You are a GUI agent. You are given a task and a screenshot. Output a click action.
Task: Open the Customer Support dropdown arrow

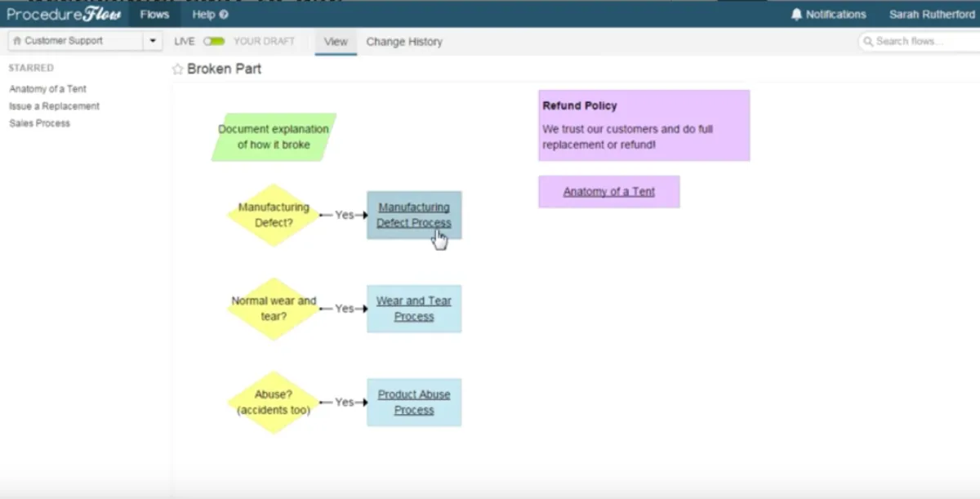[x=153, y=41]
